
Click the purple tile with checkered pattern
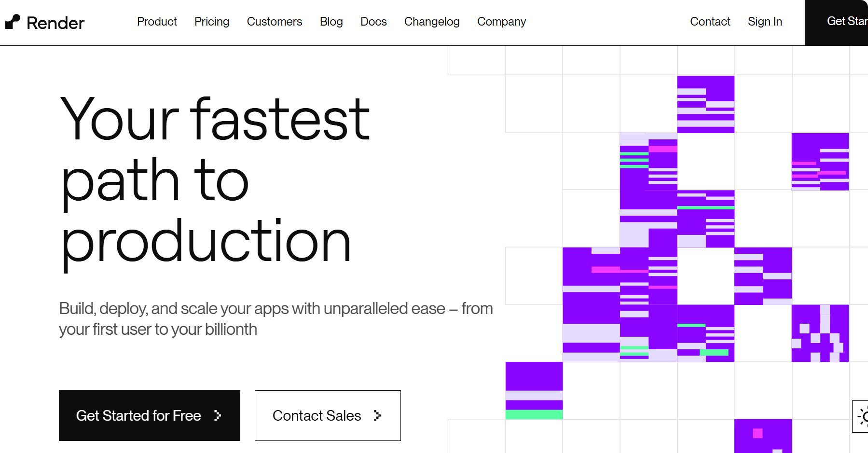pos(820,333)
